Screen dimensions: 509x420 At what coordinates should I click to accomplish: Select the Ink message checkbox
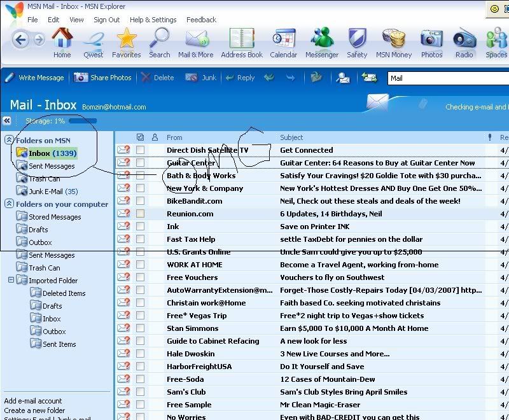coord(140,227)
